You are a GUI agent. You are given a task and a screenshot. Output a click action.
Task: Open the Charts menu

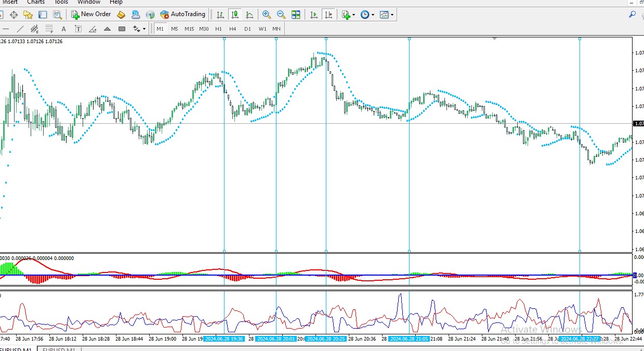coord(36,2)
